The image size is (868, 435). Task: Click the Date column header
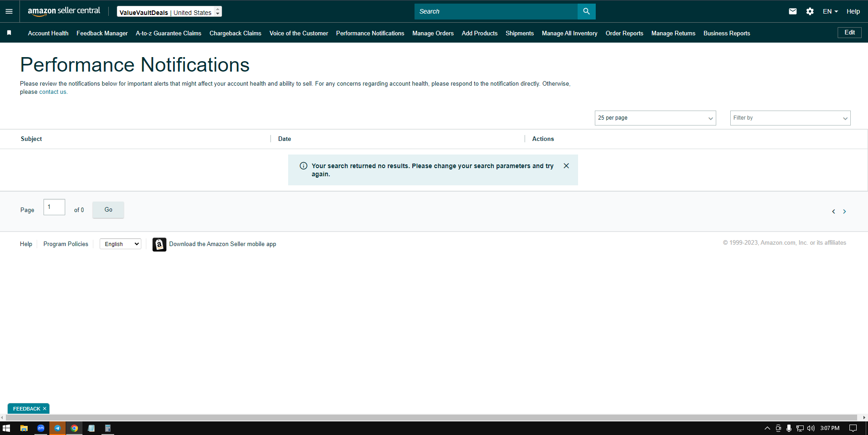[285, 139]
